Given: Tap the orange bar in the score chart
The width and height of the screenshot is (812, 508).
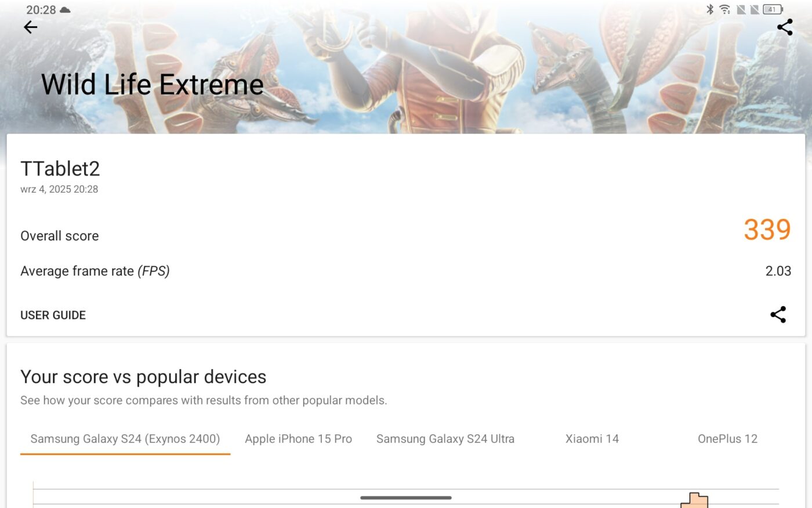Looking at the screenshot, I should pyautogui.click(x=694, y=500).
